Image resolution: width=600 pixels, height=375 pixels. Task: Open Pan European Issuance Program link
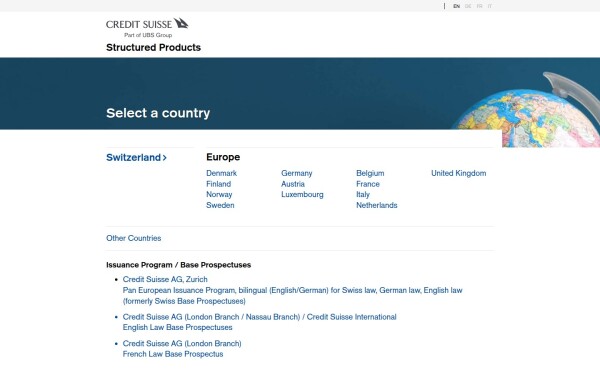pyautogui.click(x=292, y=295)
